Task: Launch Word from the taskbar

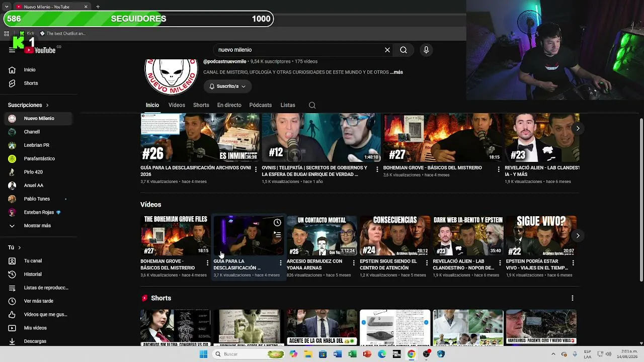Action: [x=338, y=354]
